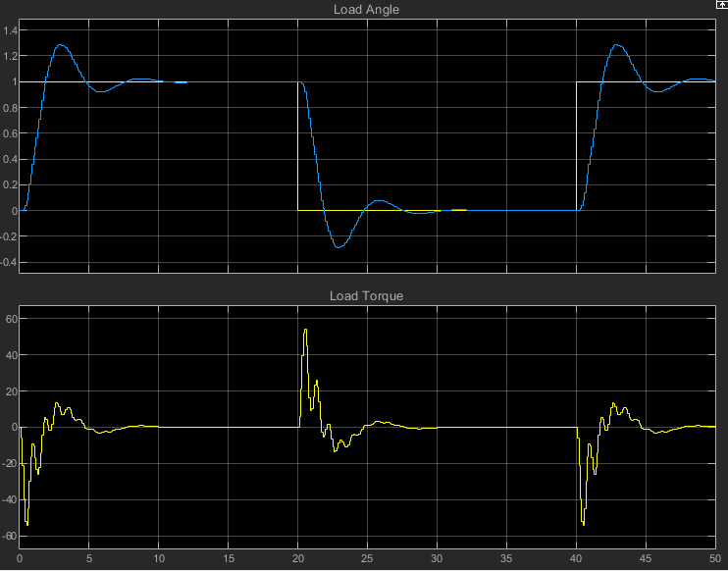The width and height of the screenshot is (728, 571).
Task: Click the time axis label 10
Action: coord(159,558)
